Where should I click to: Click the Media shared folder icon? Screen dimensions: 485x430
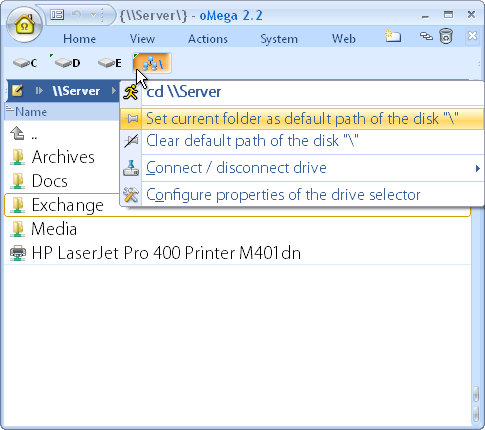coord(17,229)
